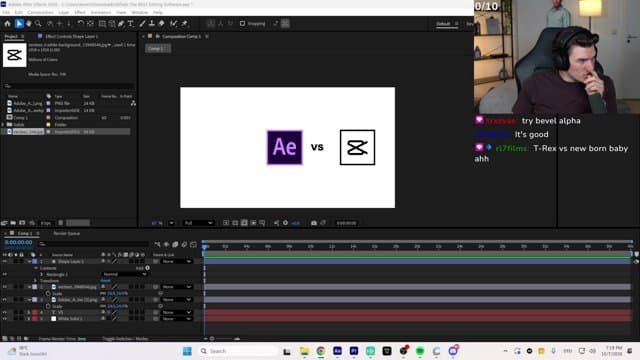Screen dimensions: 640x360
Task: Click new folder icon in Project panel
Action: coord(13,223)
